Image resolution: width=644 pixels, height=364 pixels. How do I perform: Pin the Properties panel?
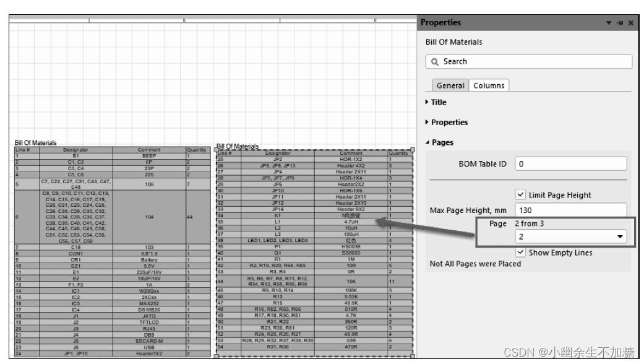[620, 23]
